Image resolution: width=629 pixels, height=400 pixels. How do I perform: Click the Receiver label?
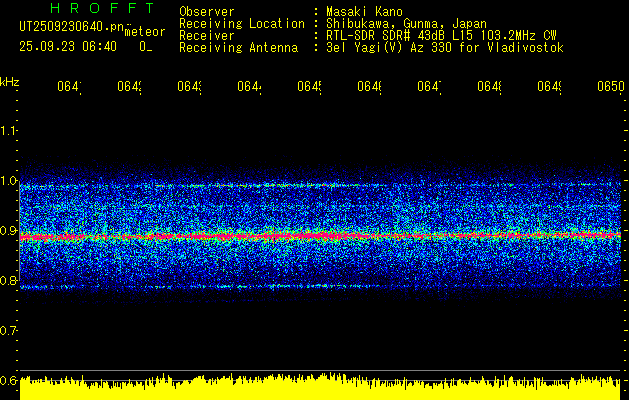[207, 36]
